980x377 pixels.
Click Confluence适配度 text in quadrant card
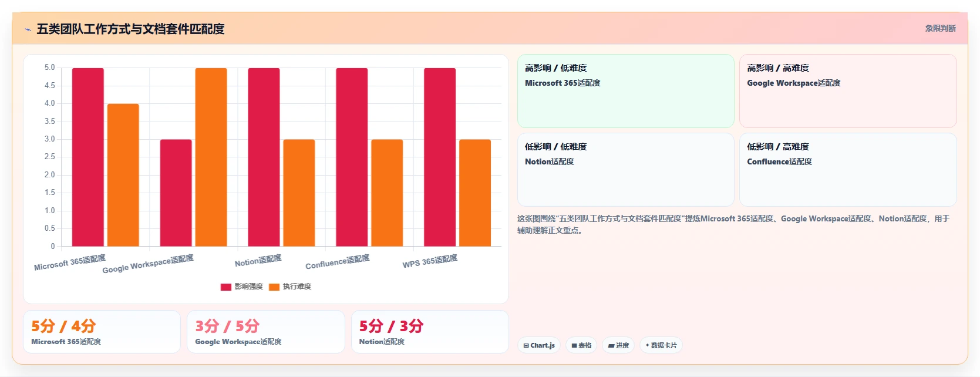[780, 161]
